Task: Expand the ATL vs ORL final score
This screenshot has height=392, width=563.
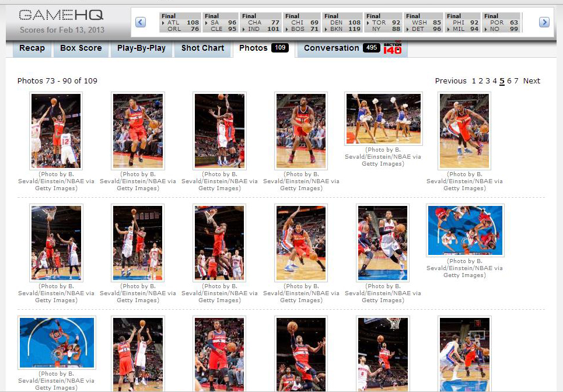Action: (x=180, y=23)
